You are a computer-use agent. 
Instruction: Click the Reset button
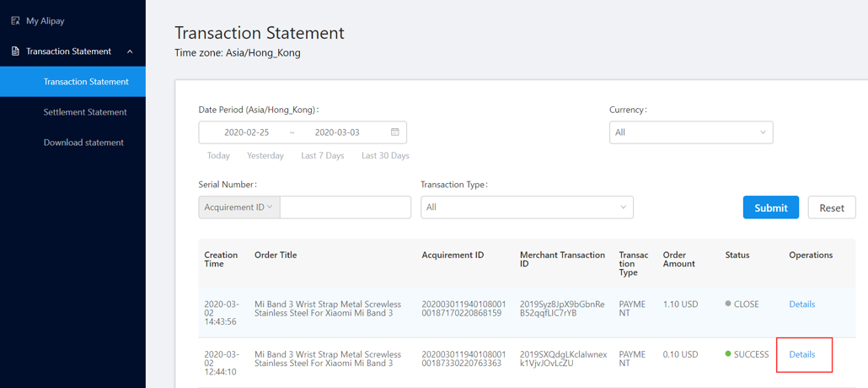(831, 207)
